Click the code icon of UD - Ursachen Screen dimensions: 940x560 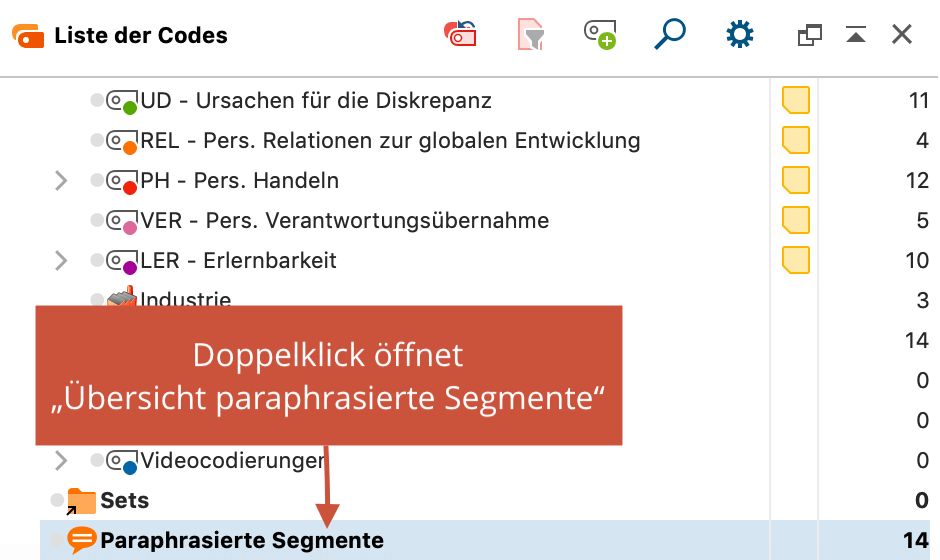[x=122, y=101]
